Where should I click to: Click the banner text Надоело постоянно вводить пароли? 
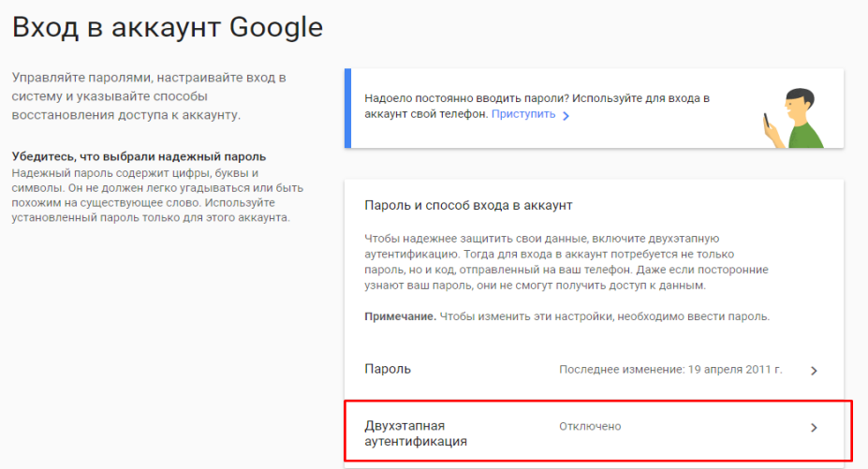pyautogui.click(x=537, y=97)
